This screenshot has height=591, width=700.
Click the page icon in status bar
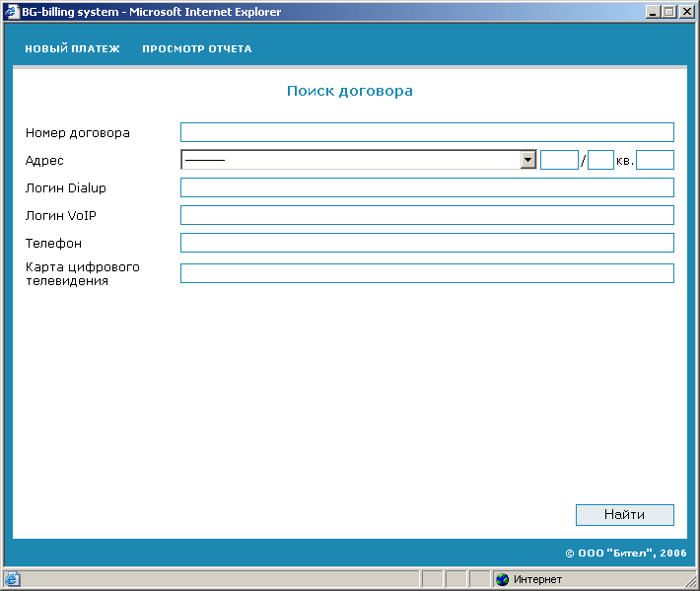12,579
